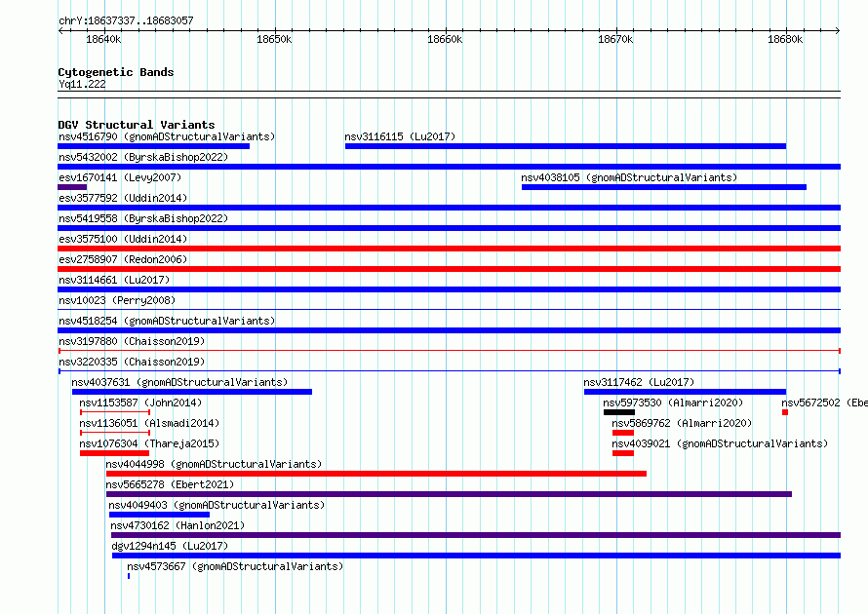The height and width of the screenshot is (614, 868).
Task: Click the 18670k ruler label
Action: (615, 39)
